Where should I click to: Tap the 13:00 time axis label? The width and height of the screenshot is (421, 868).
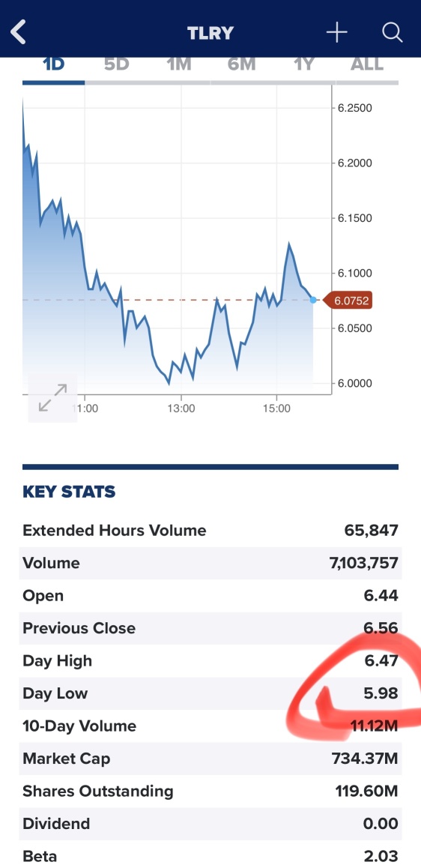point(181,409)
